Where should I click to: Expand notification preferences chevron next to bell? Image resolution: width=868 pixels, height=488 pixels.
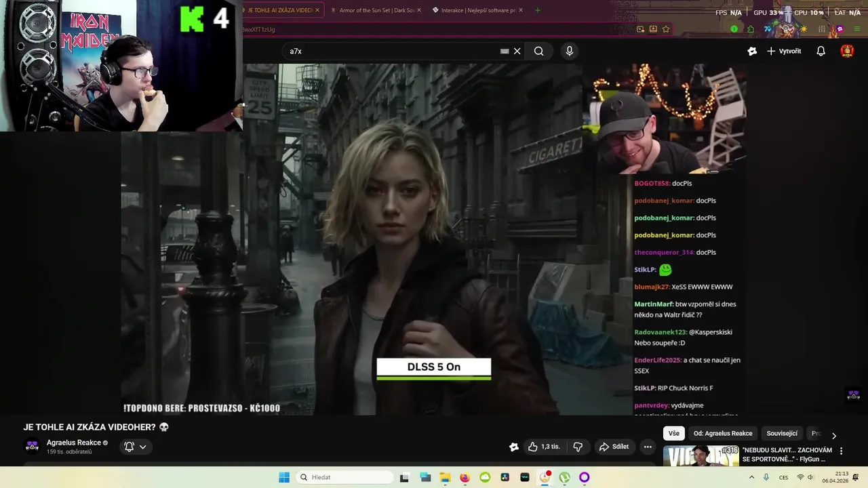[x=142, y=447]
